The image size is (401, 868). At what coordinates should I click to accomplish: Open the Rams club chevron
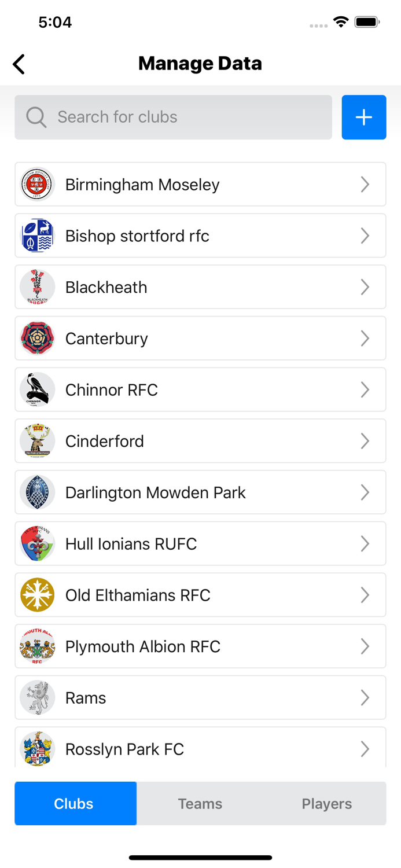point(365,697)
